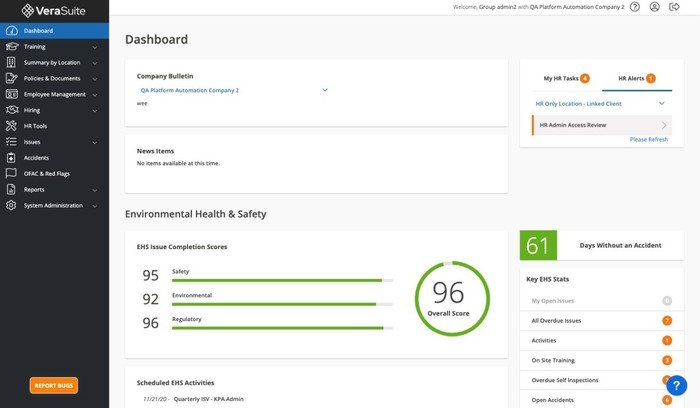Expand the Policies & Documents chevron
The height and width of the screenshot is (408, 700).
[x=95, y=79]
